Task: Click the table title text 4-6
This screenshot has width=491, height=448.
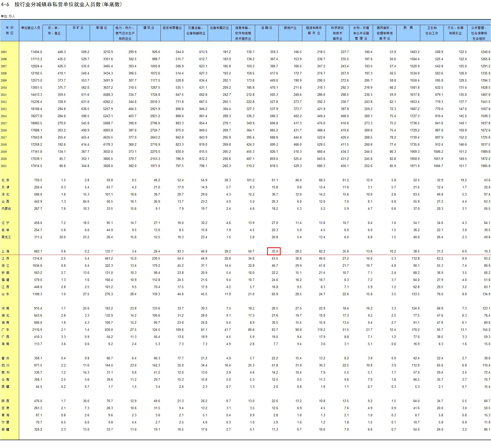Action: click(x=5, y=4)
